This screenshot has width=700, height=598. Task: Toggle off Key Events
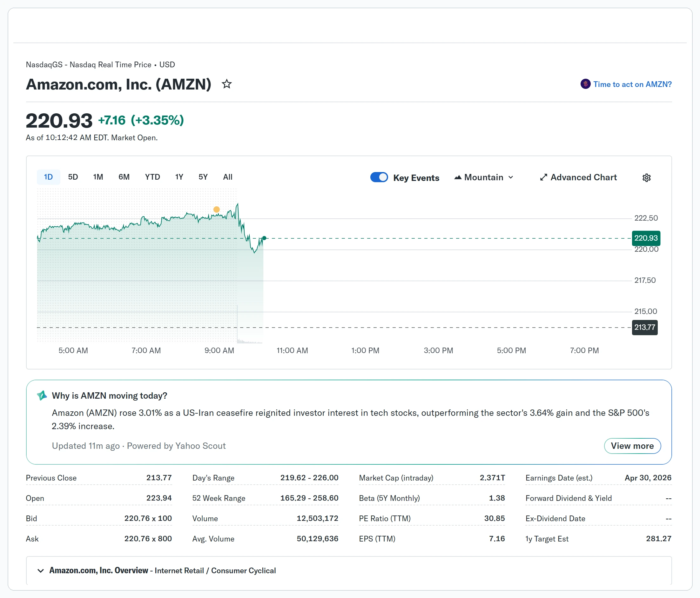tap(379, 177)
